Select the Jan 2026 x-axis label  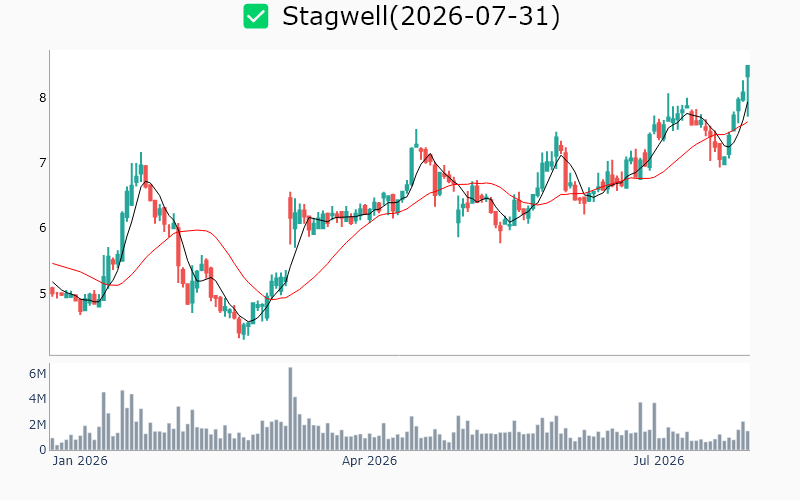(x=80, y=461)
